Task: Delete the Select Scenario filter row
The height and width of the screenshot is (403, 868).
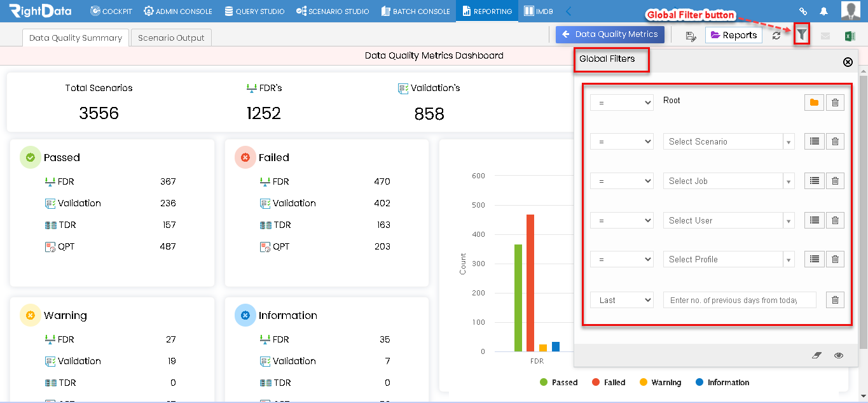Action: pos(836,141)
